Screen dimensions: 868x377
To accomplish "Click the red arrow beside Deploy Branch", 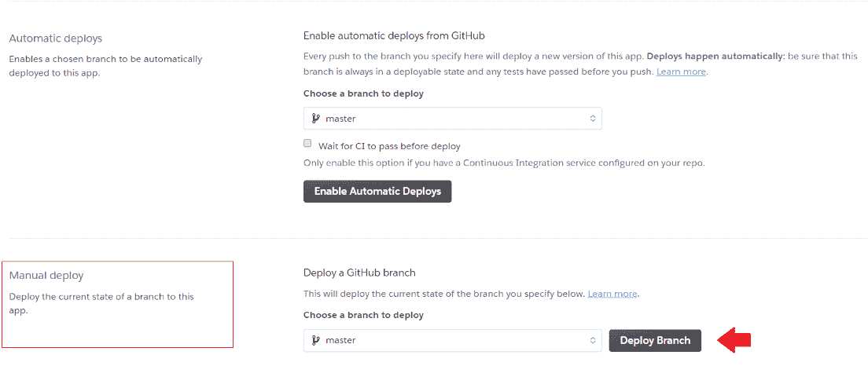I will [733, 340].
